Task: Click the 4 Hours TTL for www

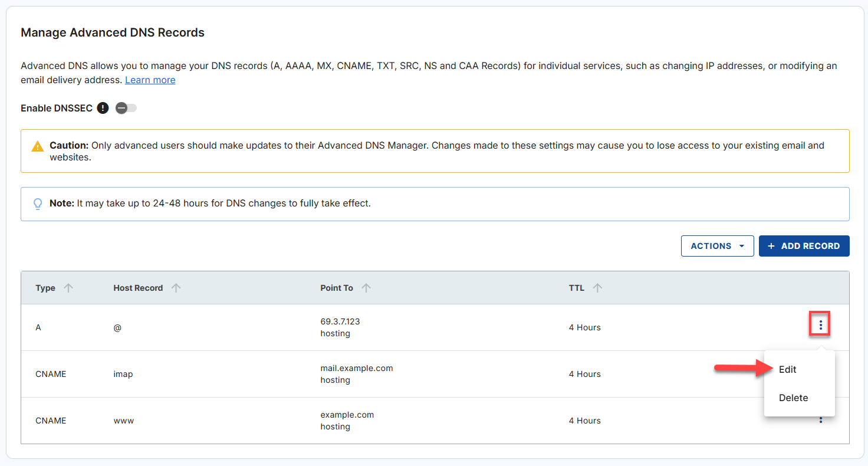Action: pos(585,421)
